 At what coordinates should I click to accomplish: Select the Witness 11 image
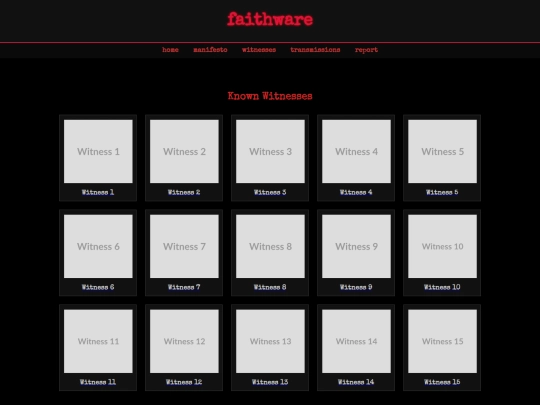(98, 341)
